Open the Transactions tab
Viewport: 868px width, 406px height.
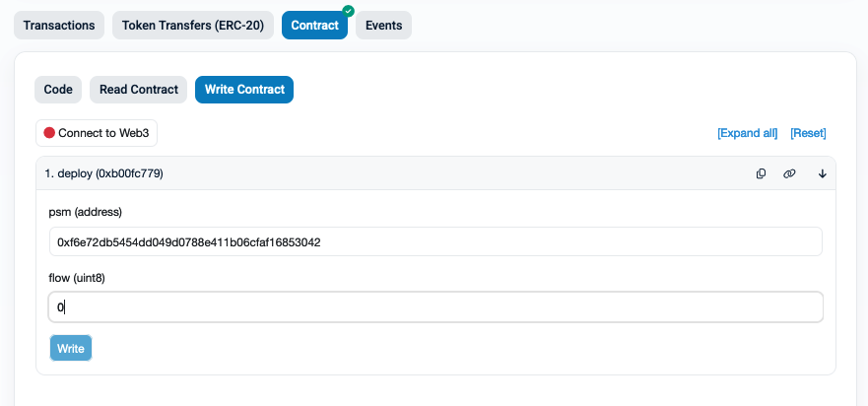59,26
